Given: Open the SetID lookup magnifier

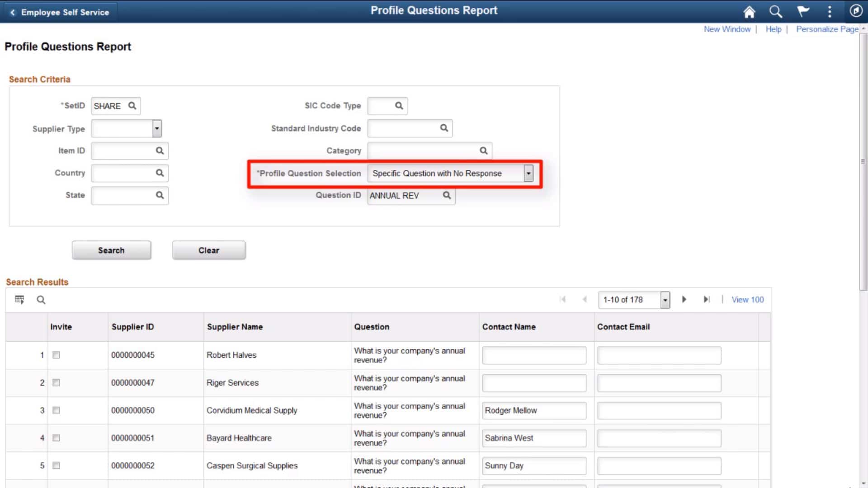Looking at the screenshot, I should (132, 105).
